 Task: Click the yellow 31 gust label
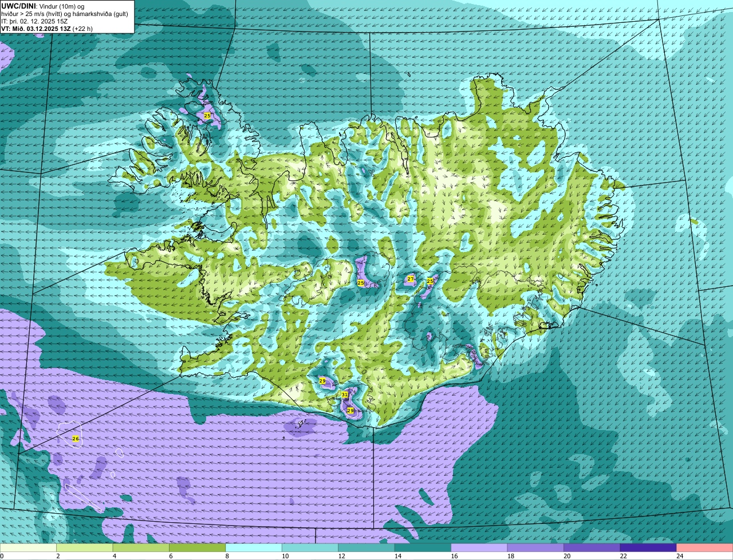pyautogui.click(x=344, y=395)
